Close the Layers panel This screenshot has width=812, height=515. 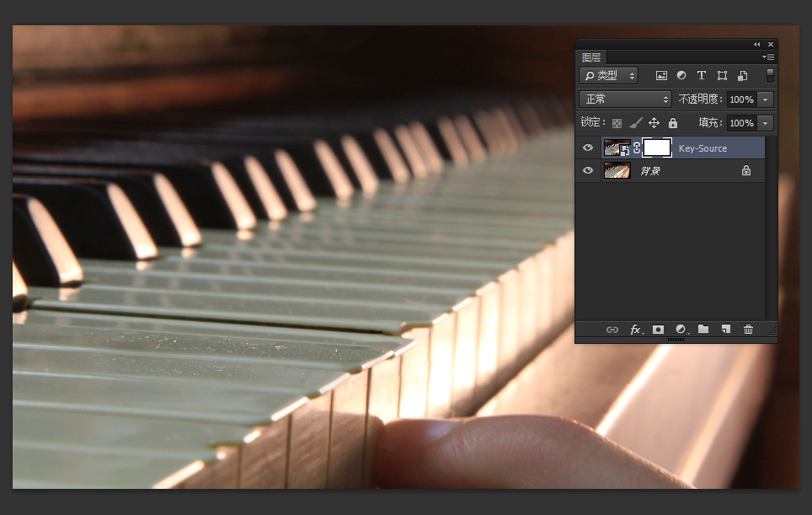coord(771,44)
